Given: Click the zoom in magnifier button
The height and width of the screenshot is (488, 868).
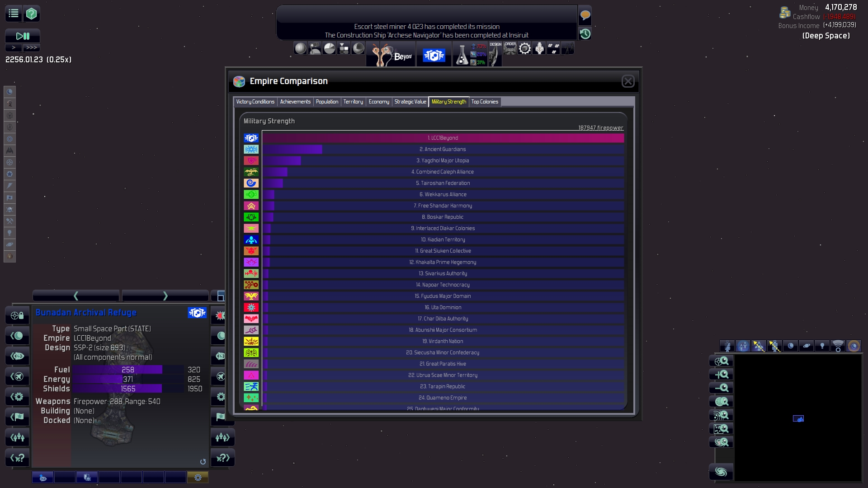Looking at the screenshot, I should click(x=721, y=375).
